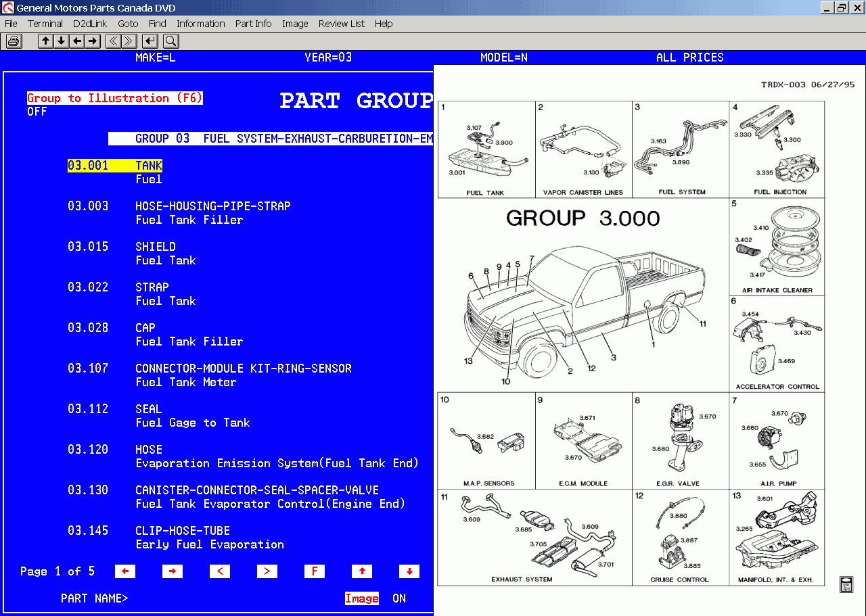The height and width of the screenshot is (616, 866).
Task: Click the MAKE=L header field
Action: click(156, 57)
